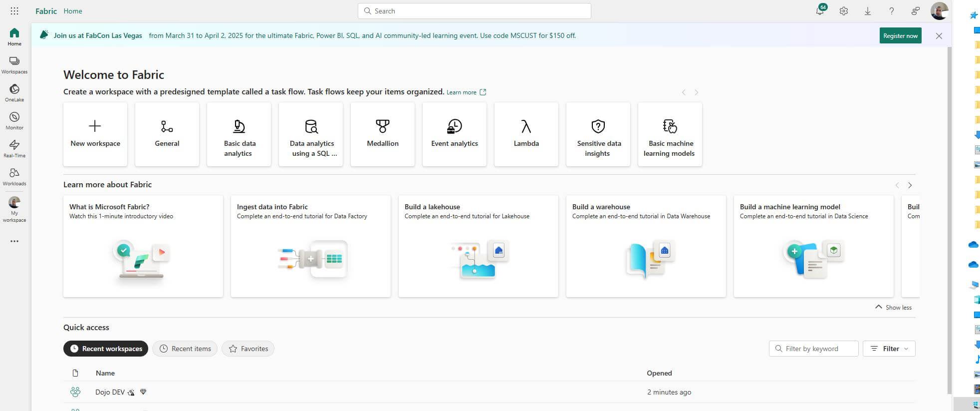Select Data analytics using a SQL card

[x=311, y=134]
